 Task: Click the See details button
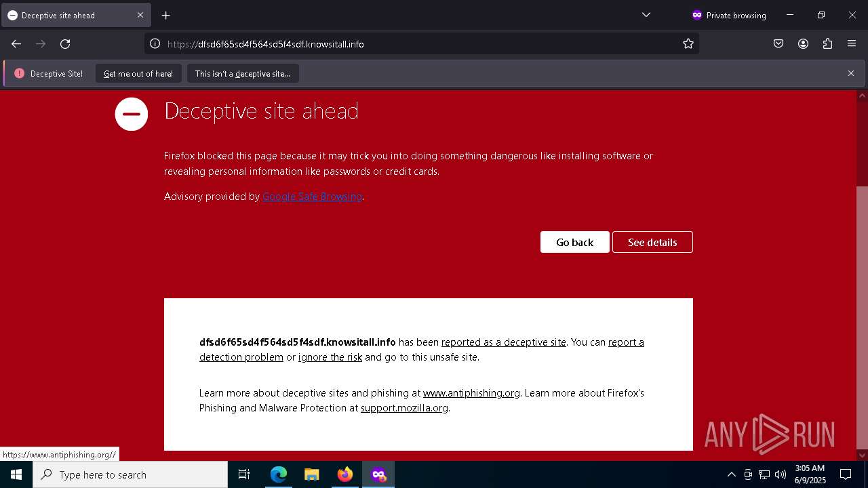pos(652,242)
